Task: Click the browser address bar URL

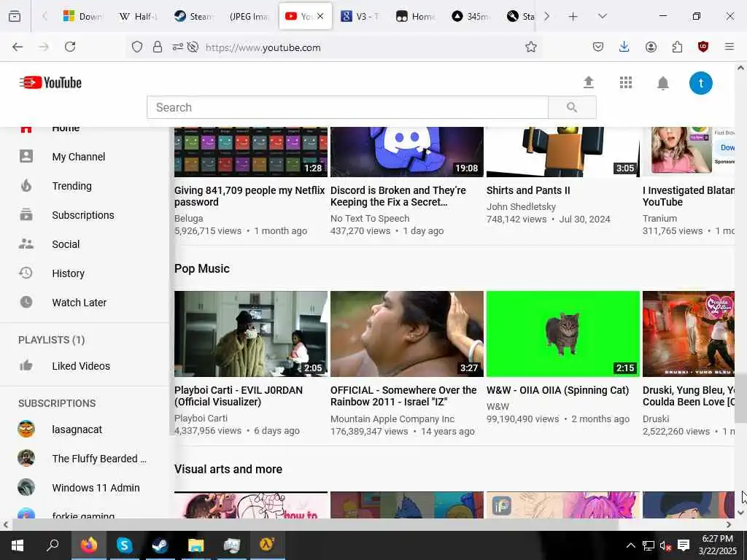Action: pos(263,47)
